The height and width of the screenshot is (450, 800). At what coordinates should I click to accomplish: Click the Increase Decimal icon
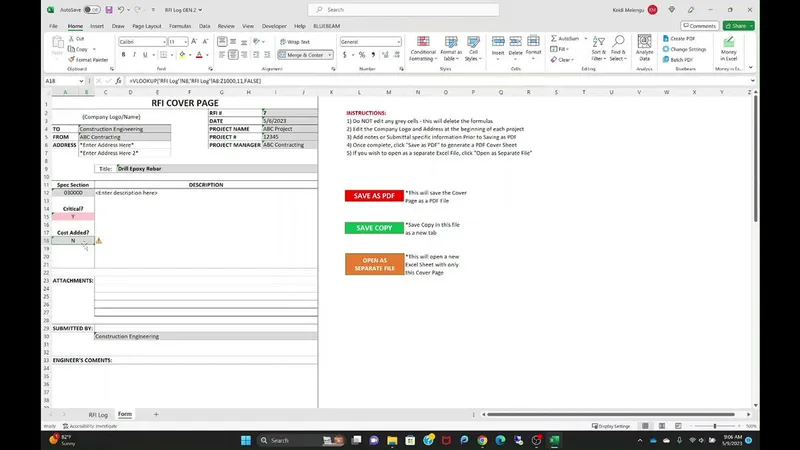(x=385, y=55)
